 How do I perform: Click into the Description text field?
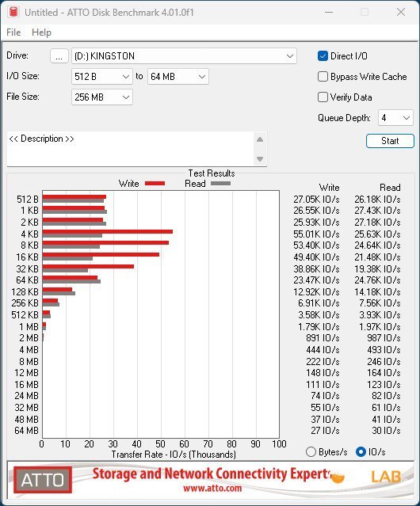131,149
